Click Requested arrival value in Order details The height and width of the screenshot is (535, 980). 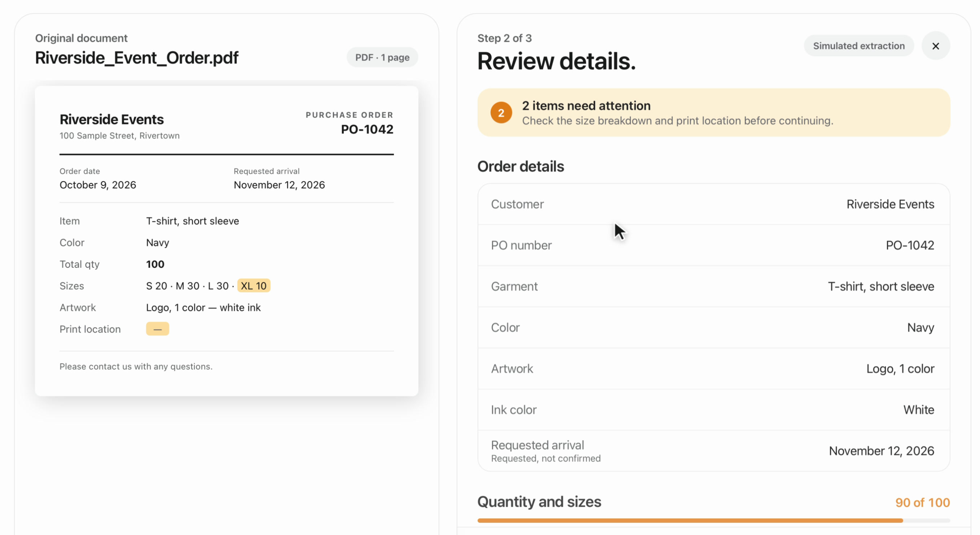[x=881, y=451]
